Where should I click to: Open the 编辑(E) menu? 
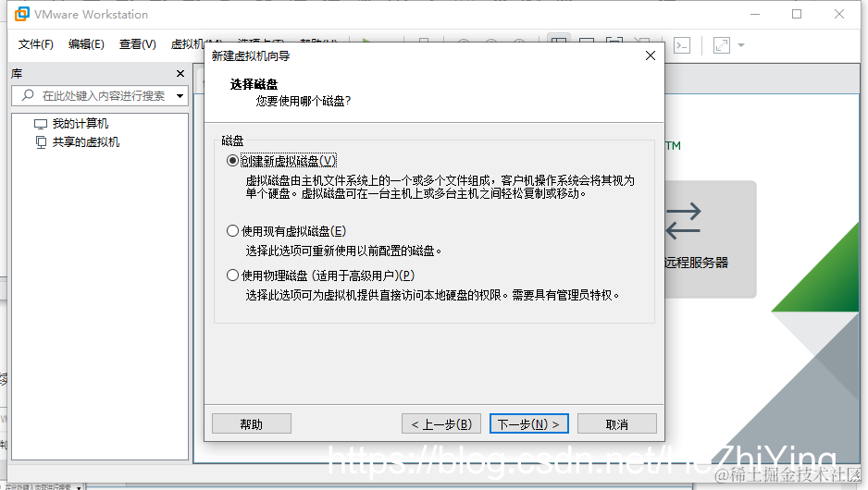[86, 44]
